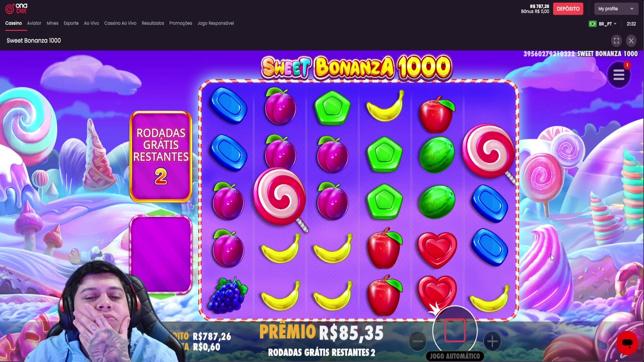The height and width of the screenshot is (362, 644).
Task: Expand the My profile dropdown
Action: coord(616,9)
